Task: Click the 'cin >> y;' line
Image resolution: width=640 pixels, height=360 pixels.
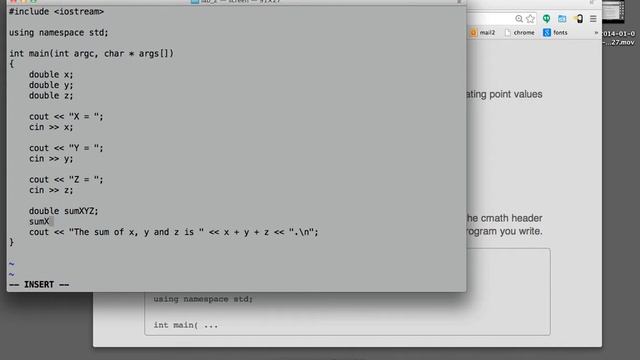Action: (x=51, y=159)
